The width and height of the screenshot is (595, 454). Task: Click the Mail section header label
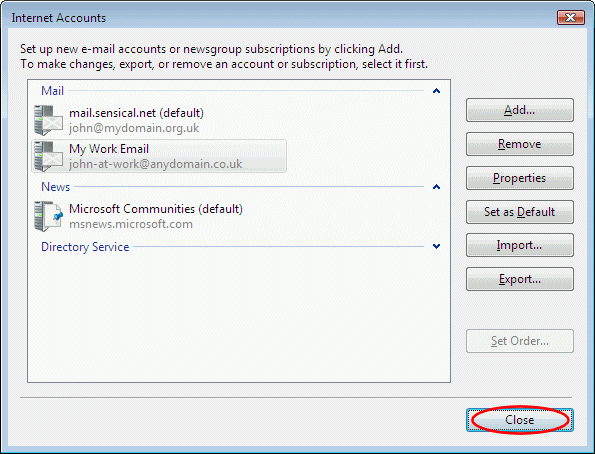coord(52,91)
